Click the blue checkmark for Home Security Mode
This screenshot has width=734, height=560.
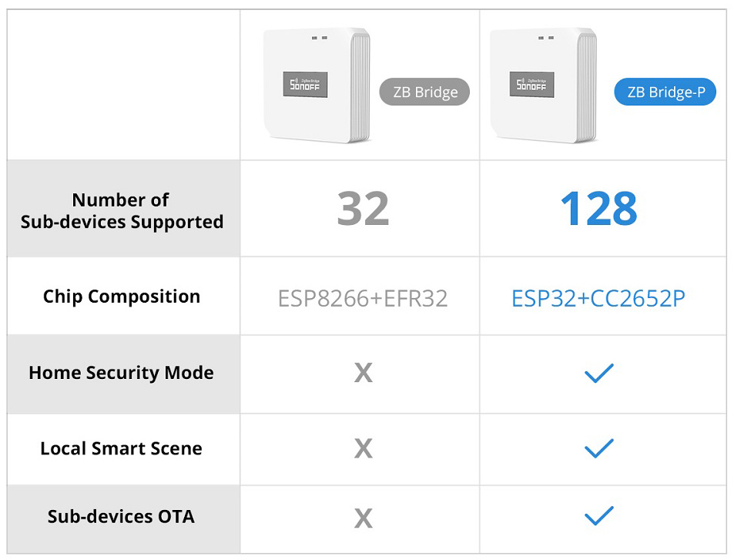(598, 374)
